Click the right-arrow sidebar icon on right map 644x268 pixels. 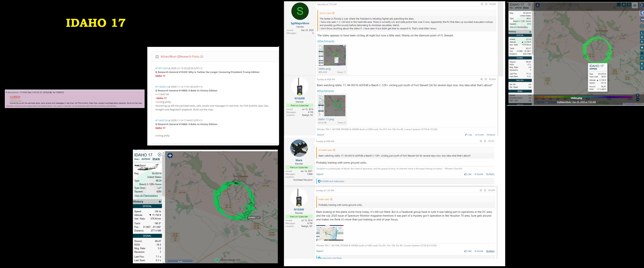click(642, 5)
